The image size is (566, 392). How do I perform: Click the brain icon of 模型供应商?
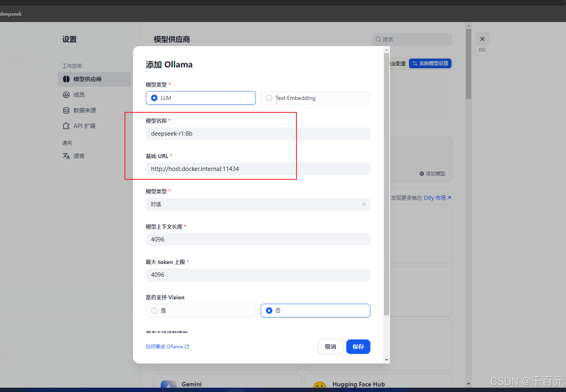click(66, 79)
